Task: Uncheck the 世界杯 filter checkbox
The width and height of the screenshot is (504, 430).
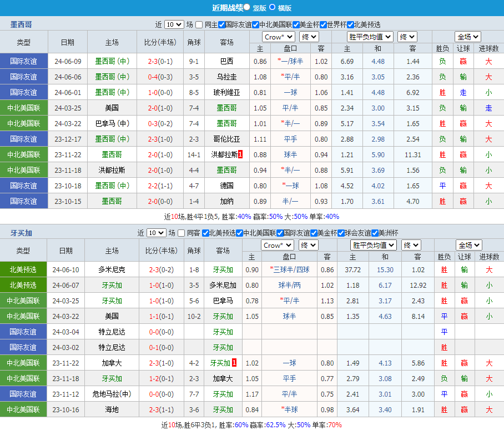Action: [324, 24]
